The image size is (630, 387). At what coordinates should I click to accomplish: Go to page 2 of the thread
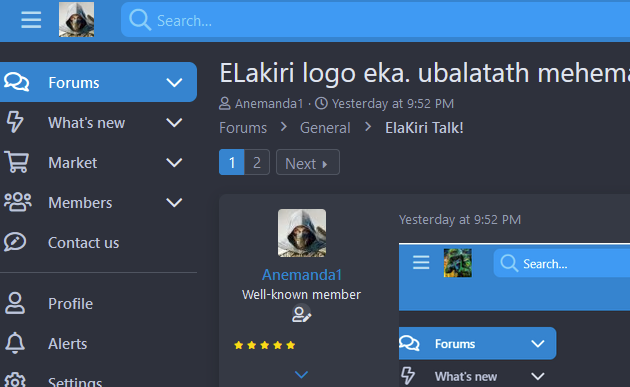(x=257, y=162)
